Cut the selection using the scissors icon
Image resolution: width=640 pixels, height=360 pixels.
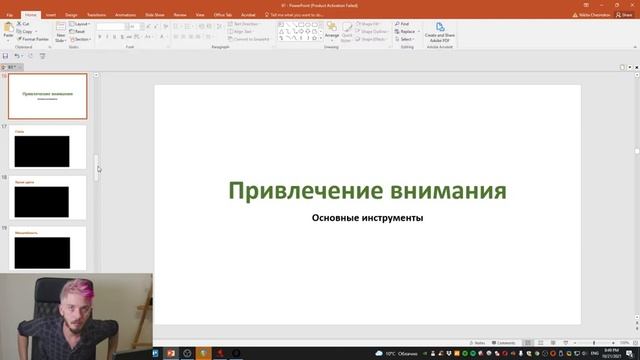[23, 24]
